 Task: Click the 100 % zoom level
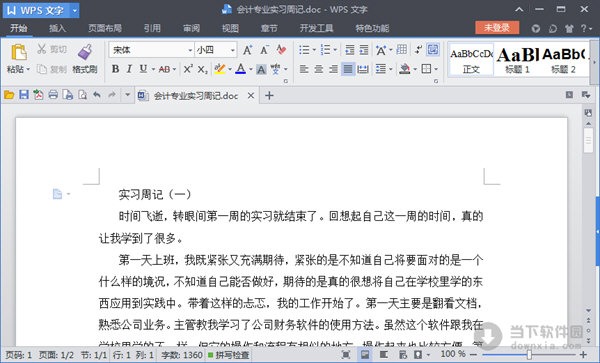(453, 354)
